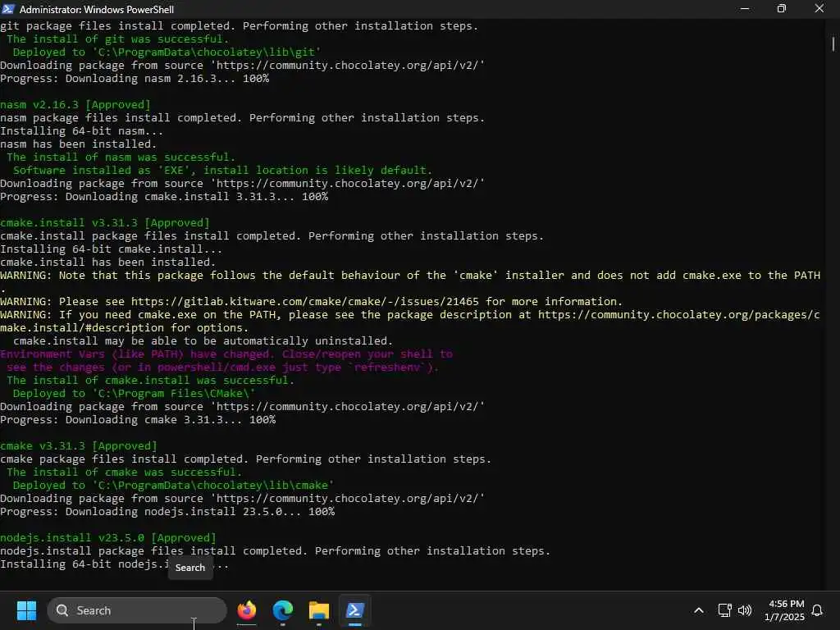Click the 'Search' tooltip label
840x630 pixels.
190,568
